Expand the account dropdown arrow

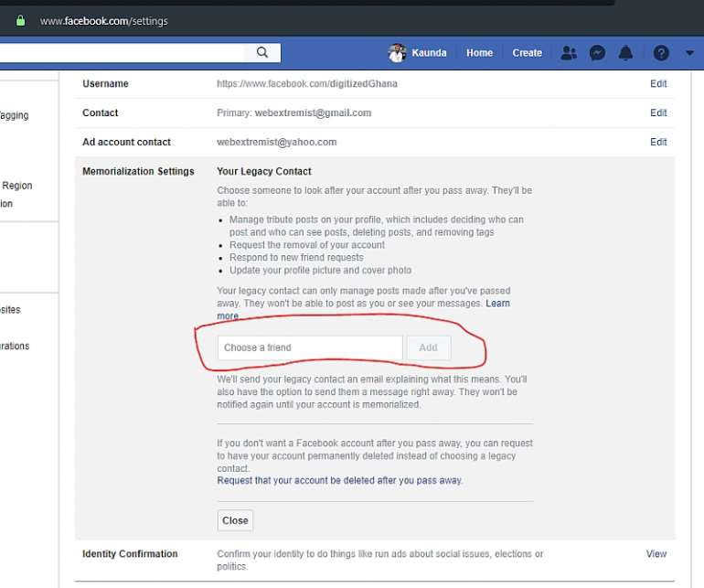[689, 53]
